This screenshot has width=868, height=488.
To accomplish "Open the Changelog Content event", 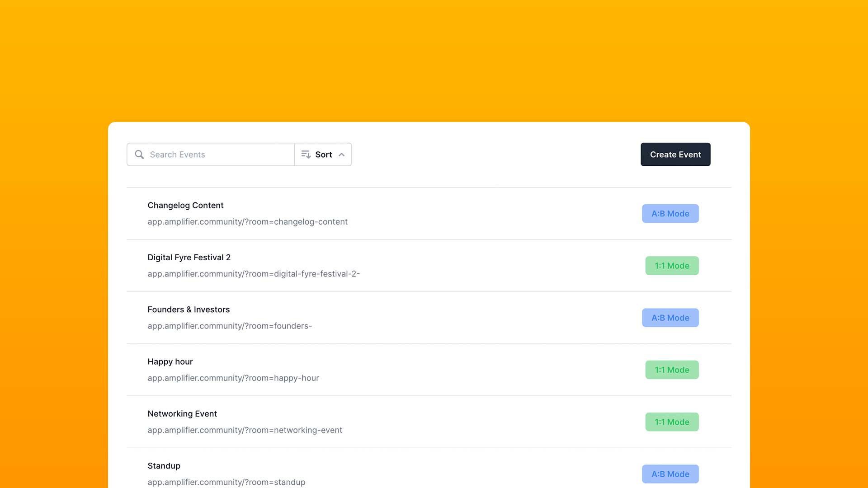I will pyautogui.click(x=185, y=205).
